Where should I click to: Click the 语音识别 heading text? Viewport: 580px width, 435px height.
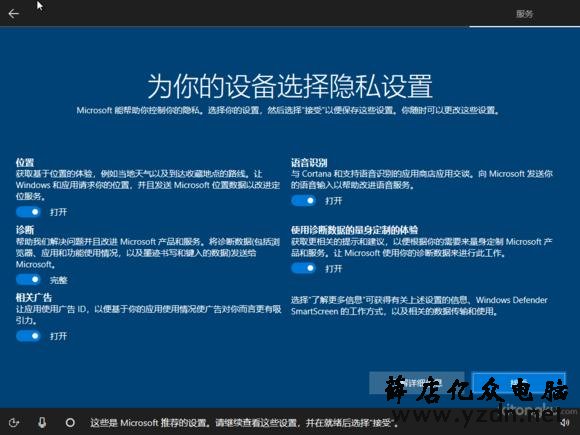[x=309, y=162]
